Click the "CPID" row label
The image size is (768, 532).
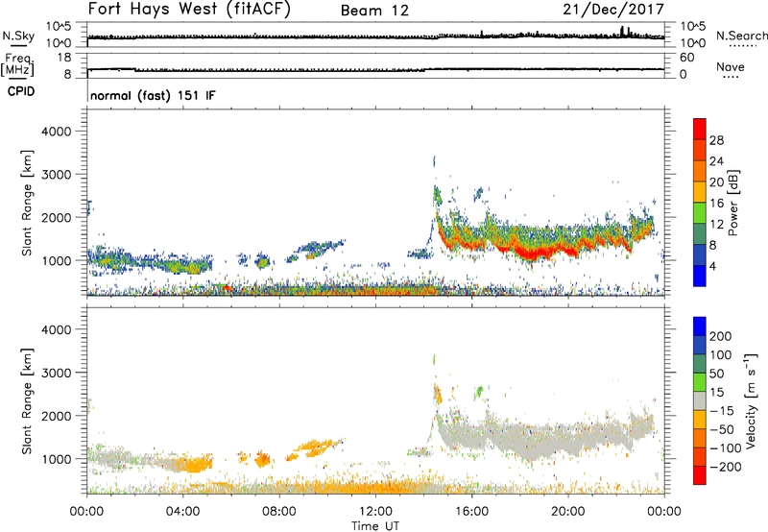(x=21, y=91)
